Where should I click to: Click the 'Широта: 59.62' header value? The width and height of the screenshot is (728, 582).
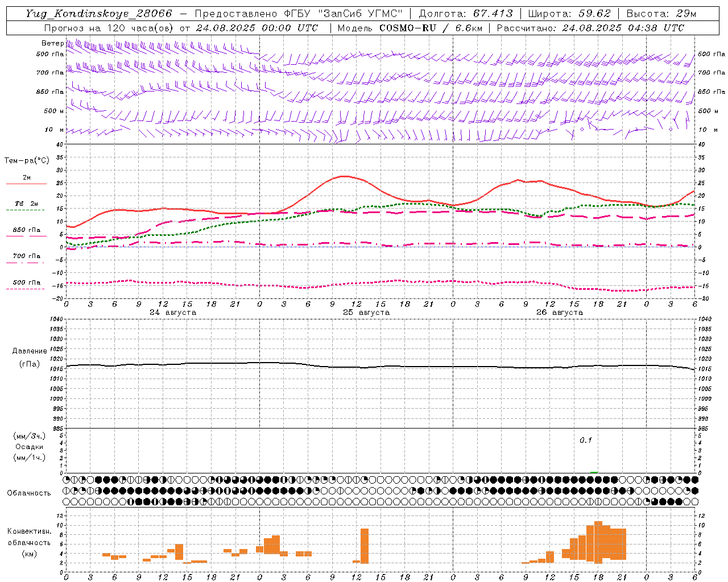click(x=569, y=13)
